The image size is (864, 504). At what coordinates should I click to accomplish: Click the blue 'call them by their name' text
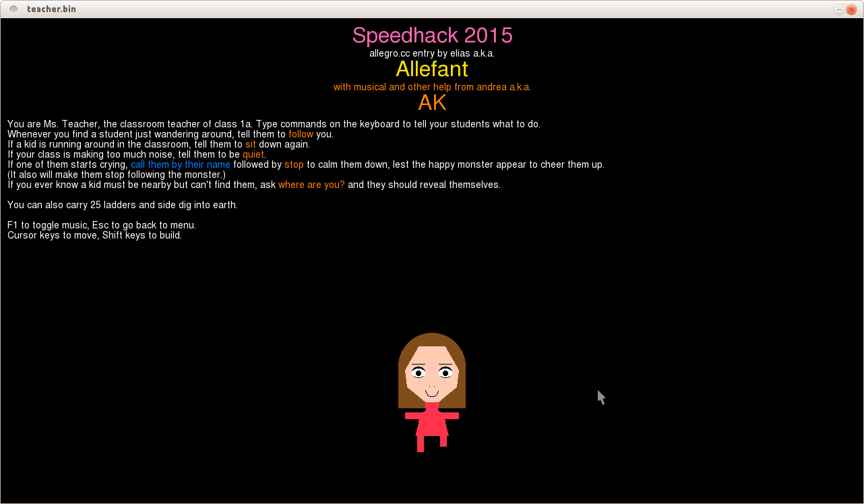click(x=181, y=164)
